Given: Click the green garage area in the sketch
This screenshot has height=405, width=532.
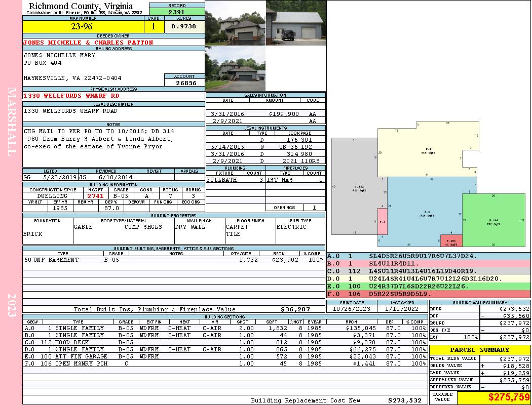Looking at the screenshot, I should point(493,220).
